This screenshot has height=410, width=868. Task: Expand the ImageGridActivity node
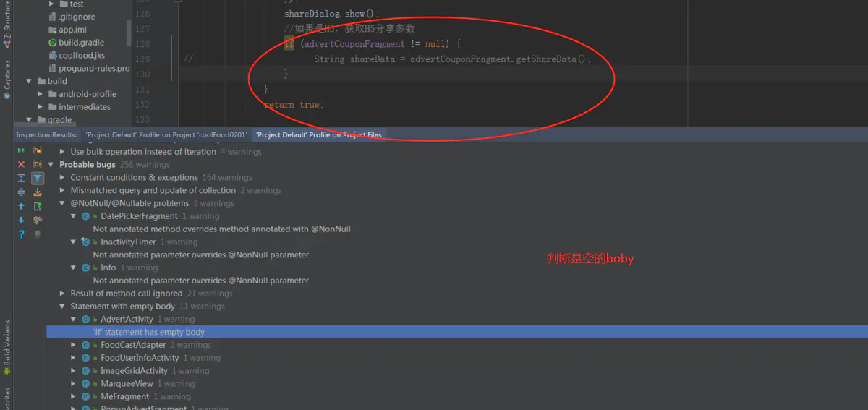pos(74,371)
